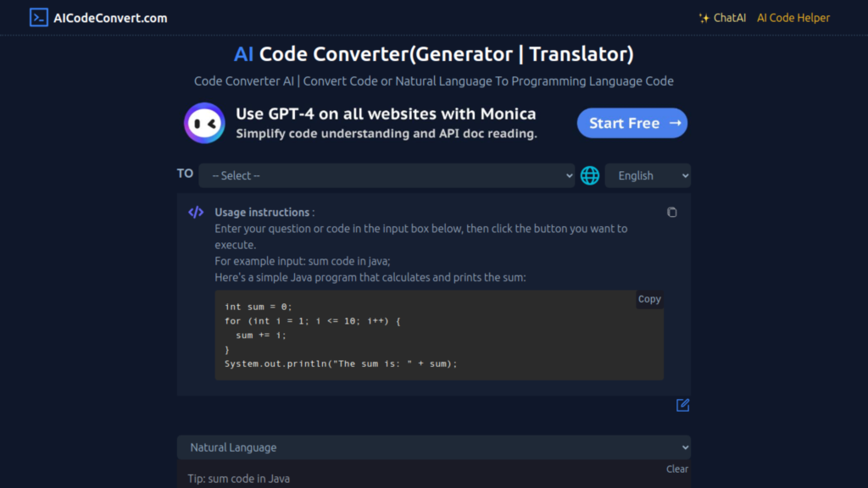Open the AI Code Helper link
The height and width of the screenshot is (488, 868).
[793, 18]
